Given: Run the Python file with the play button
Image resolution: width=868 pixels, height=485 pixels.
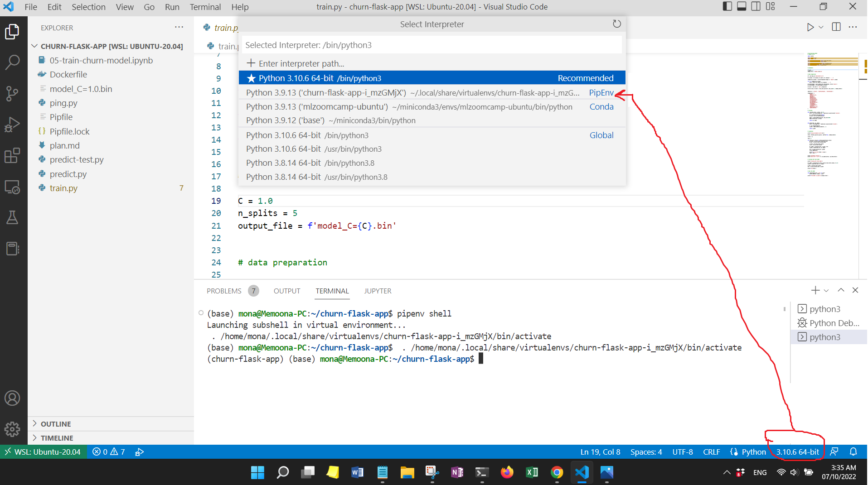Looking at the screenshot, I should coord(810,27).
